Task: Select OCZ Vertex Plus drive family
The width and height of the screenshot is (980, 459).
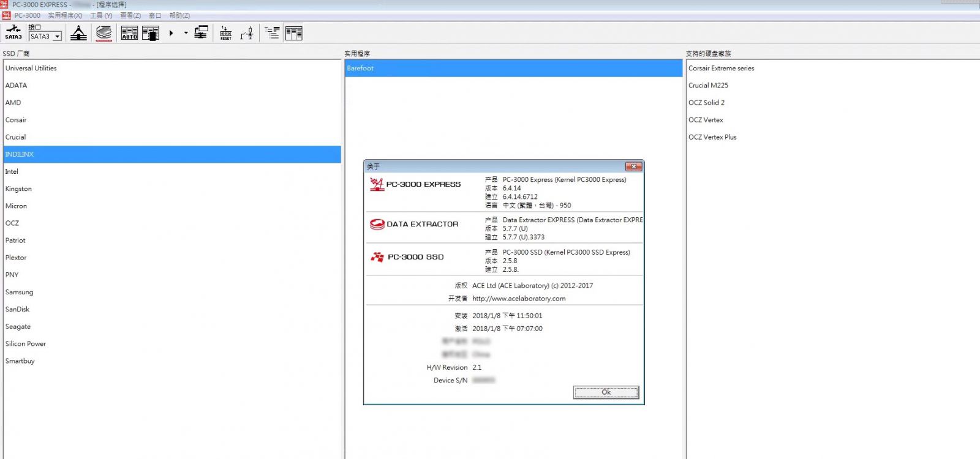Action: click(x=712, y=137)
